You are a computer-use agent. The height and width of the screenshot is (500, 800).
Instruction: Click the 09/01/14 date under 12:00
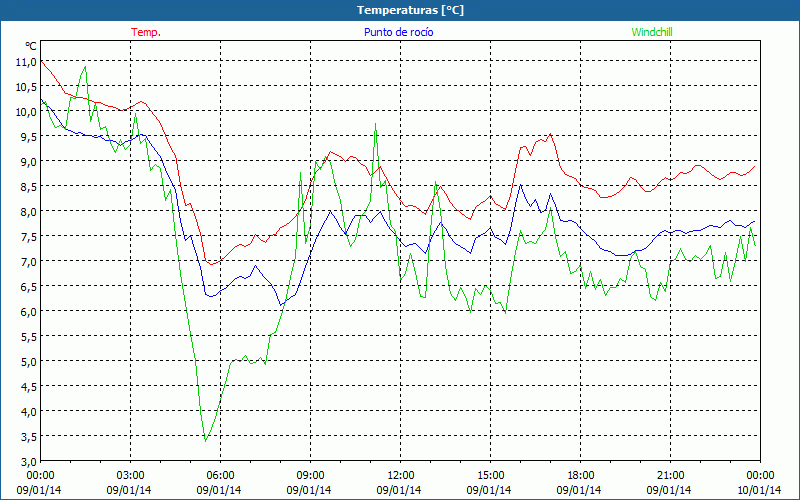tap(399, 490)
